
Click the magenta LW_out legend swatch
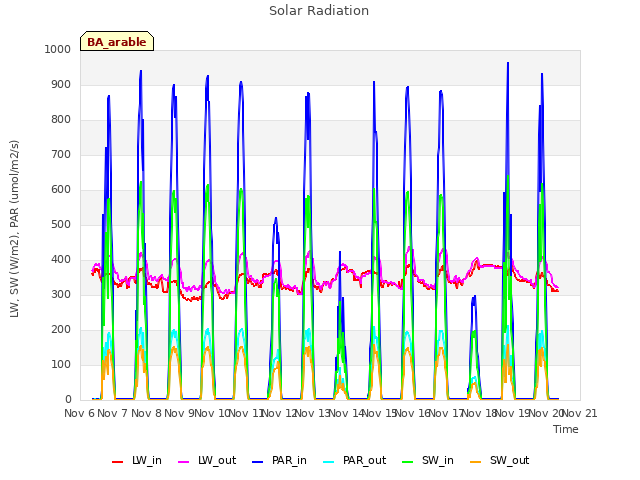click(184, 462)
